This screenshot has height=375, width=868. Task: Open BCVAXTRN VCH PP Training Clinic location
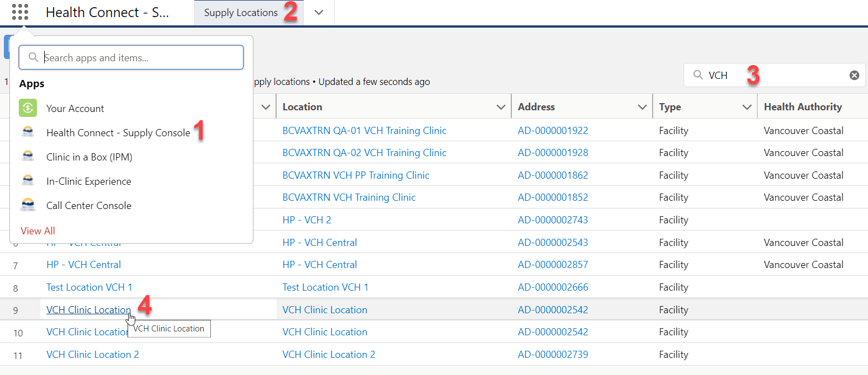pos(356,175)
